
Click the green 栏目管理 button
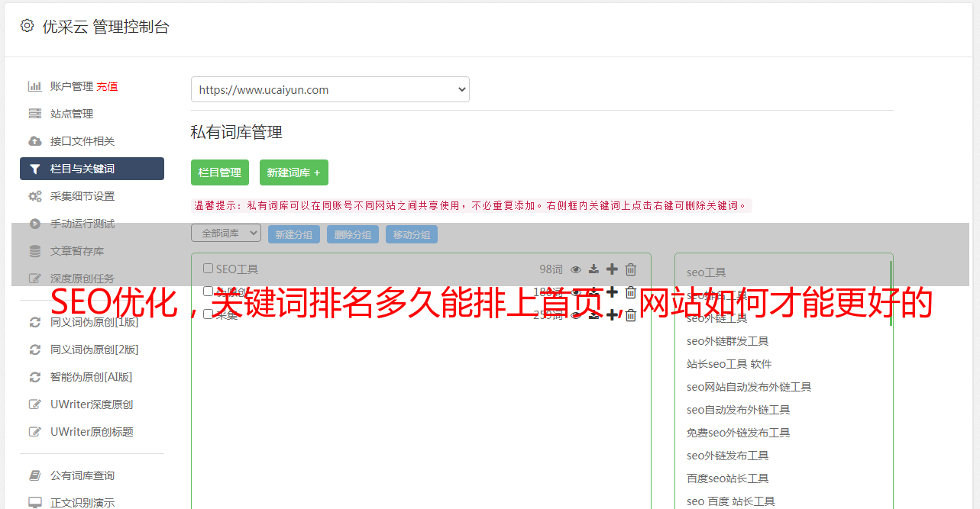pyautogui.click(x=220, y=172)
